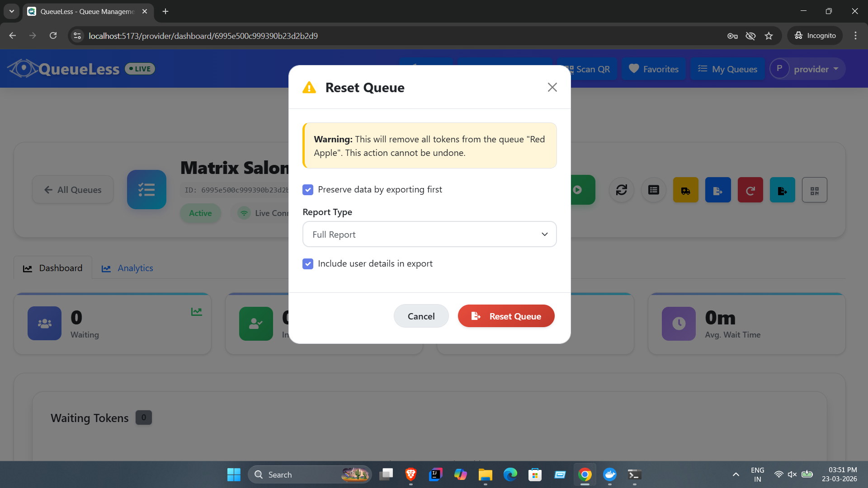The height and width of the screenshot is (488, 868).
Task: Open Docker Desktop from taskbar
Action: pyautogui.click(x=610, y=474)
